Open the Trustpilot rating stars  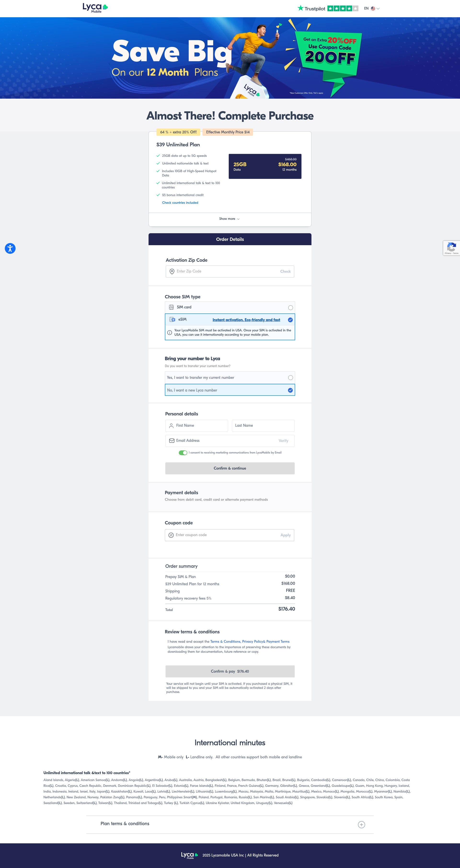[343, 8]
